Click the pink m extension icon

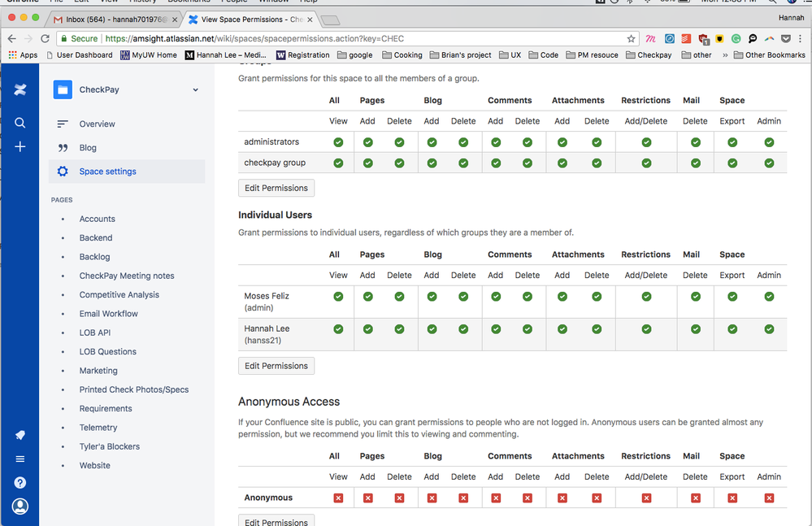651,39
